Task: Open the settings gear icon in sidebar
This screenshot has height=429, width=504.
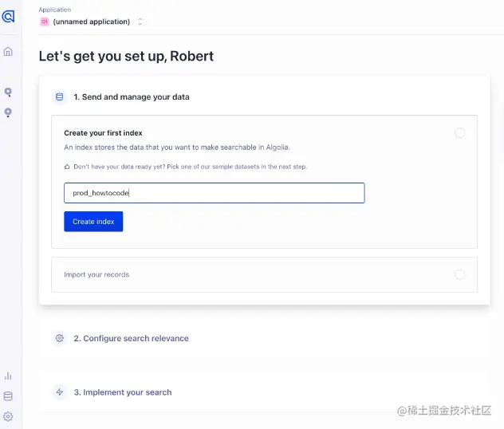Action: click(x=8, y=416)
